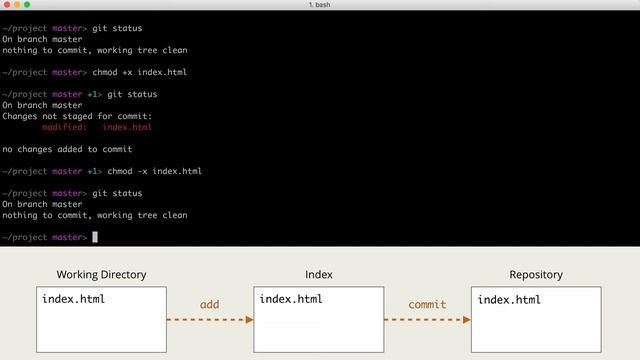The image size is (640, 360).
Task: Click the '1. bash' window title
Action: coord(320,4)
